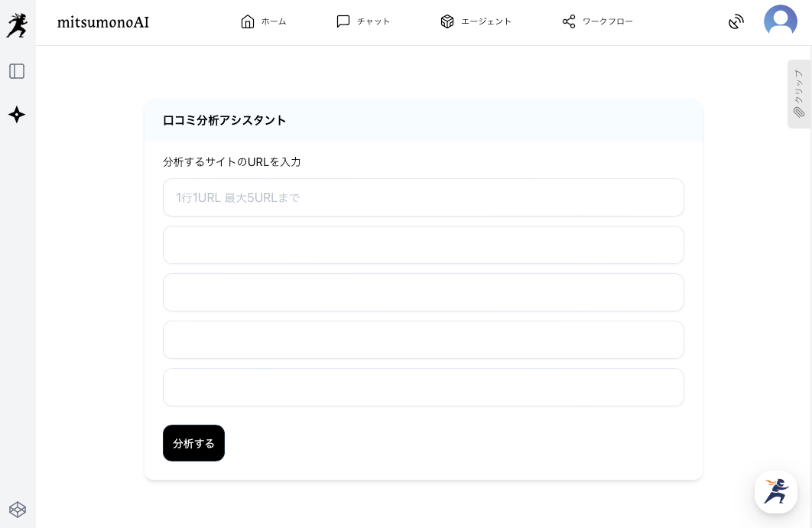Open the floating ninja assistant button

click(775, 491)
